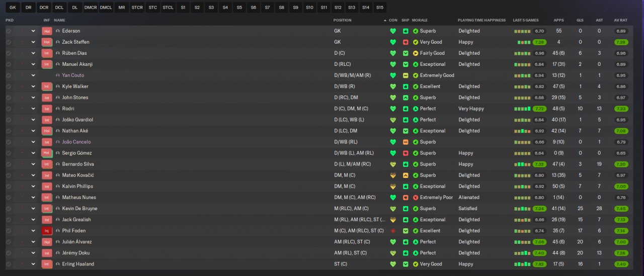Image resolution: width=644 pixels, height=276 pixels.
Task: Toggle the picked checkmark for Phil Foden
Action: (9, 231)
